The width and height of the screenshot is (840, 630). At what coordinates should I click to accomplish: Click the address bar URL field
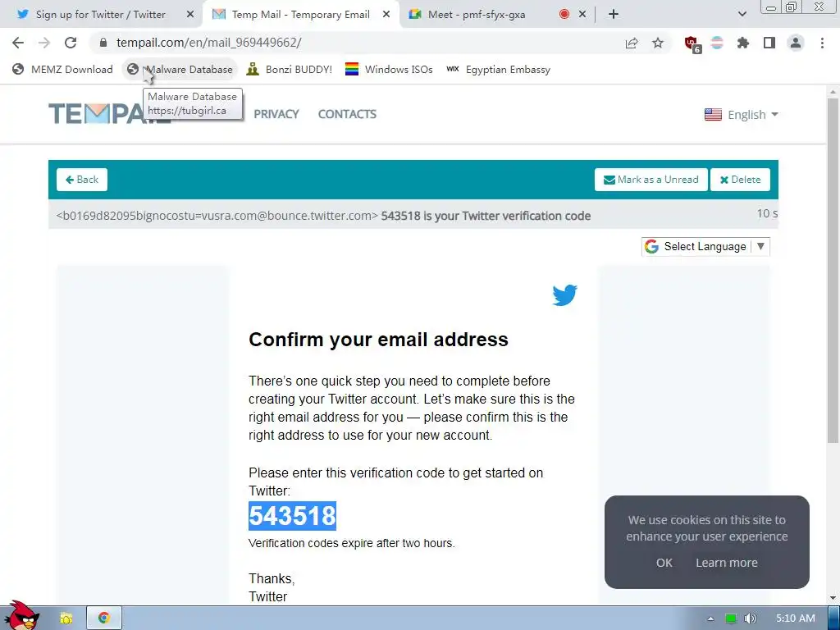[x=354, y=43]
